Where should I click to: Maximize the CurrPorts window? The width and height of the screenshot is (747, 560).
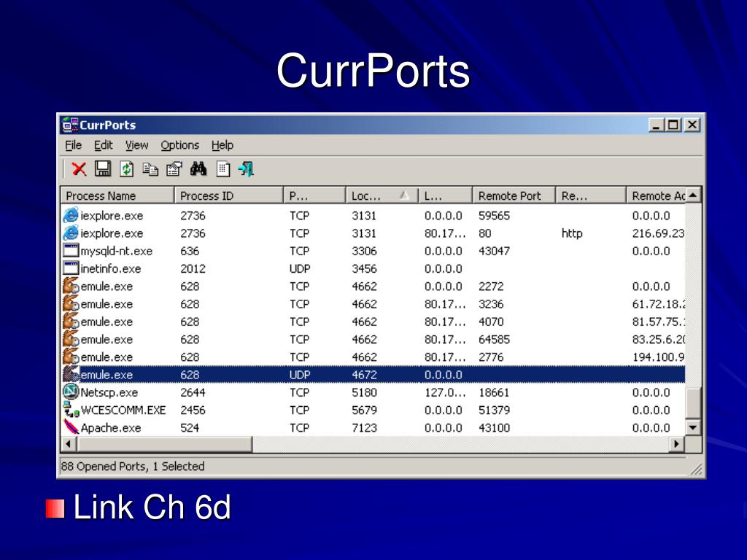click(x=673, y=125)
